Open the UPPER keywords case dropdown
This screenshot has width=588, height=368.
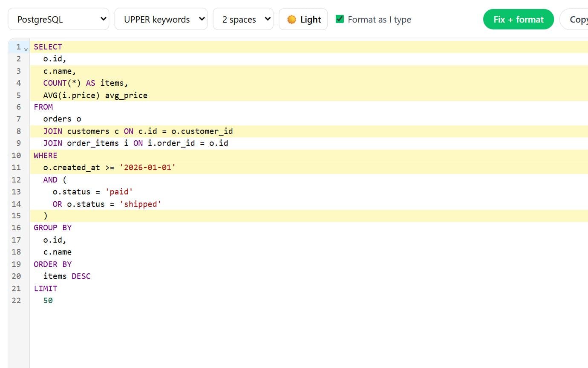click(161, 19)
